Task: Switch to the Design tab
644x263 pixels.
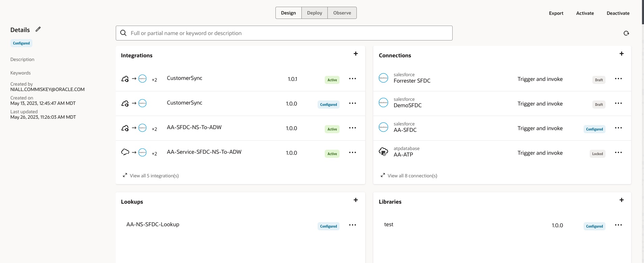Action: [x=289, y=13]
